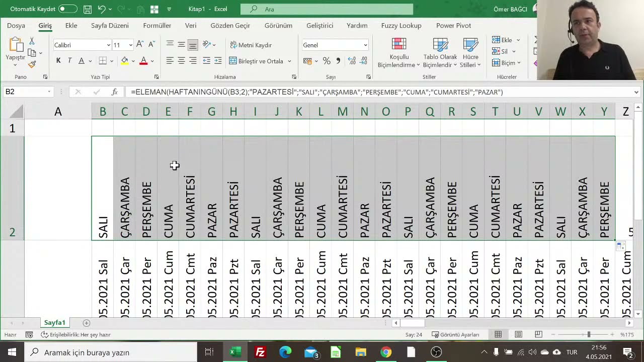The height and width of the screenshot is (362, 644).
Task: Center text horizontally icon
Action: (x=181, y=61)
